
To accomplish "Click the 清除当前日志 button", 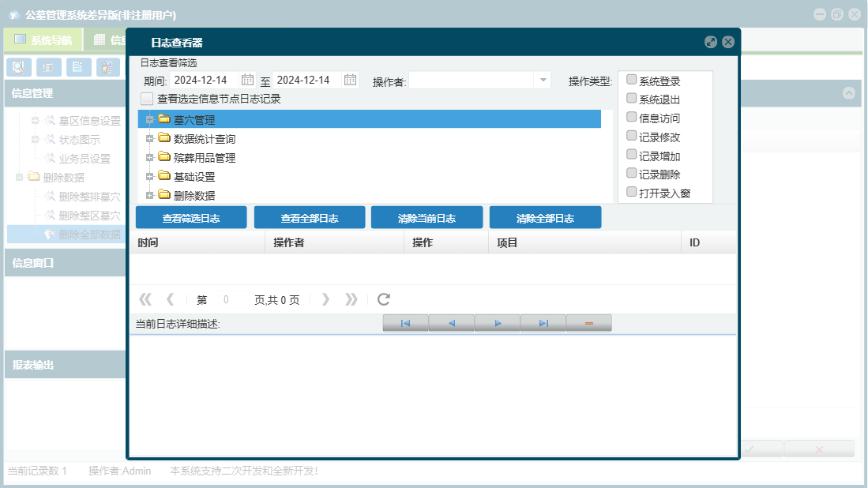I will [x=426, y=217].
